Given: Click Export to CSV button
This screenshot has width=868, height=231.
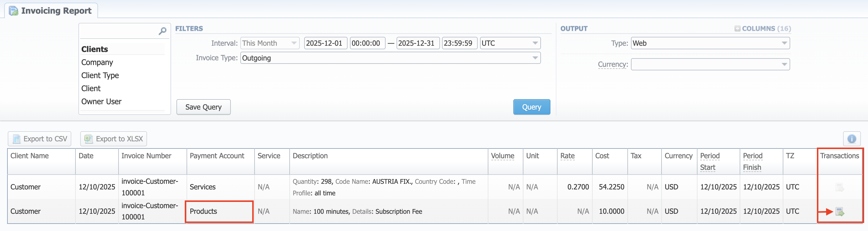Looking at the screenshot, I should [x=40, y=139].
